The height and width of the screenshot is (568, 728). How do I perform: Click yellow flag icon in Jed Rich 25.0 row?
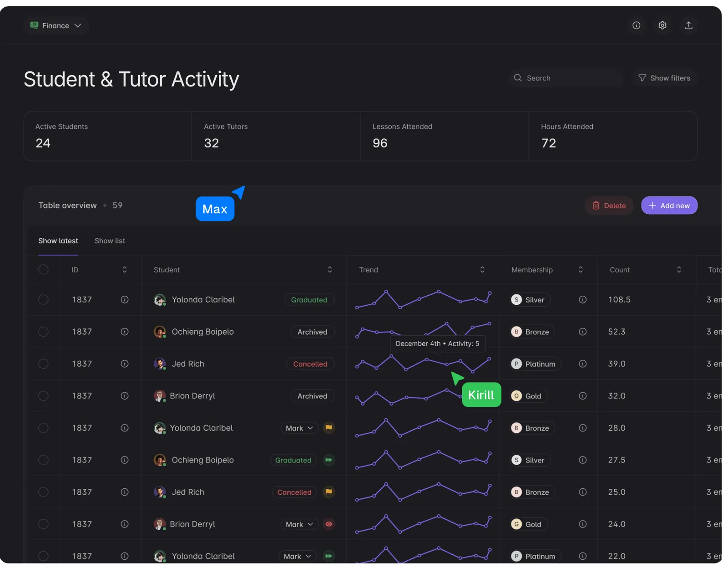click(x=329, y=492)
